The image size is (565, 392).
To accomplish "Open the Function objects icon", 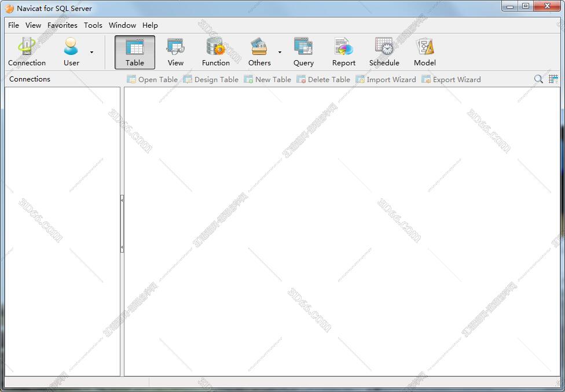I will point(216,52).
